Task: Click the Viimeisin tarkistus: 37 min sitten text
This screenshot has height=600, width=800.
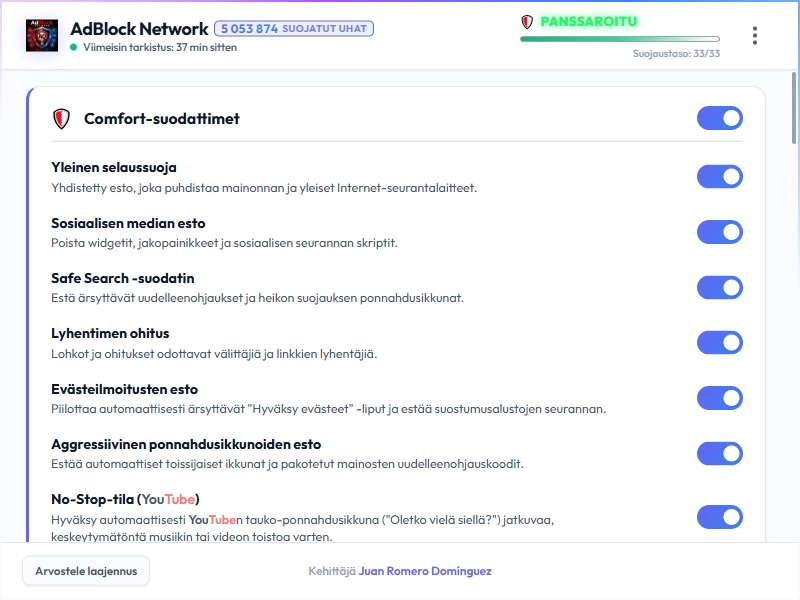Action: click(160, 47)
